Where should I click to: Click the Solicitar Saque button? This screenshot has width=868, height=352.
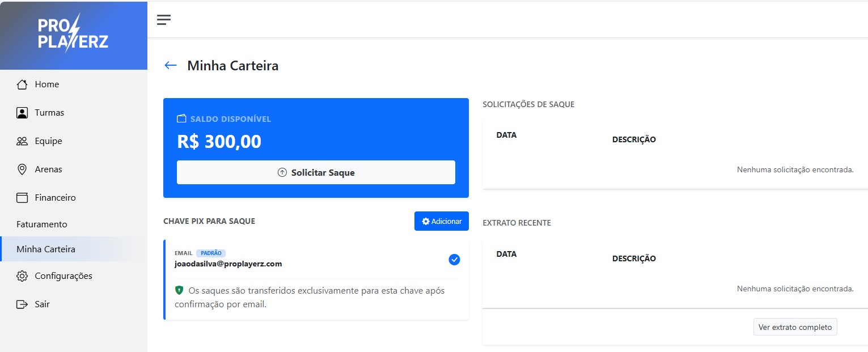click(316, 172)
